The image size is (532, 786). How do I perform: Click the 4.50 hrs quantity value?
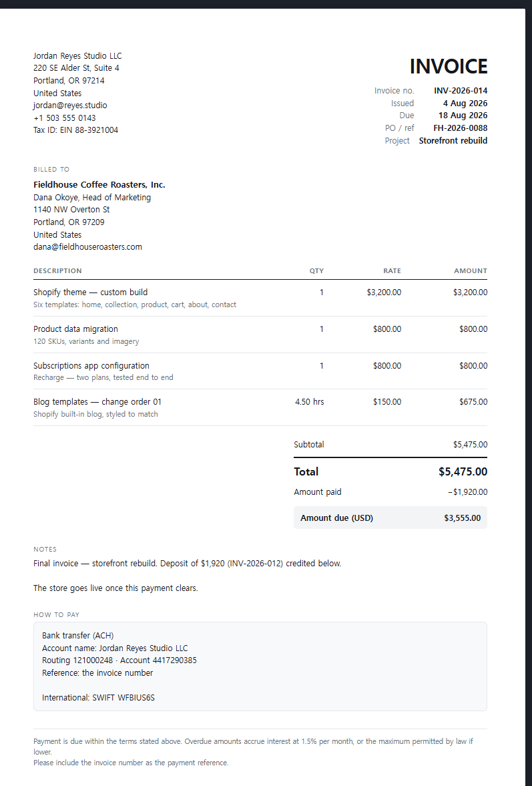(x=310, y=402)
